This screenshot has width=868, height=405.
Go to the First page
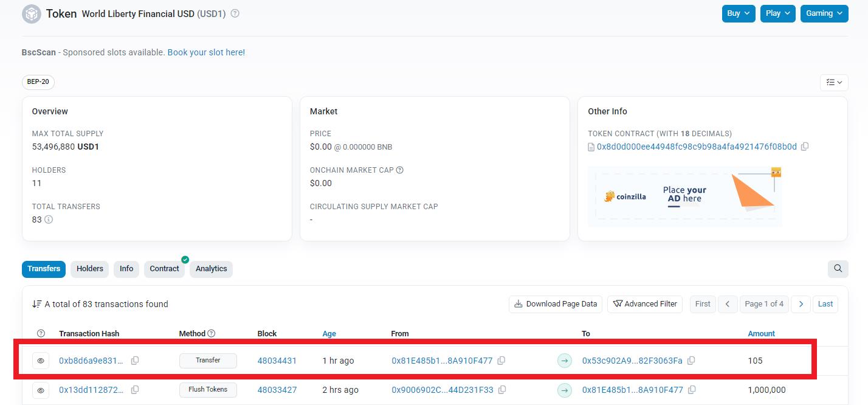pyautogui.click(x=703, y=304)
